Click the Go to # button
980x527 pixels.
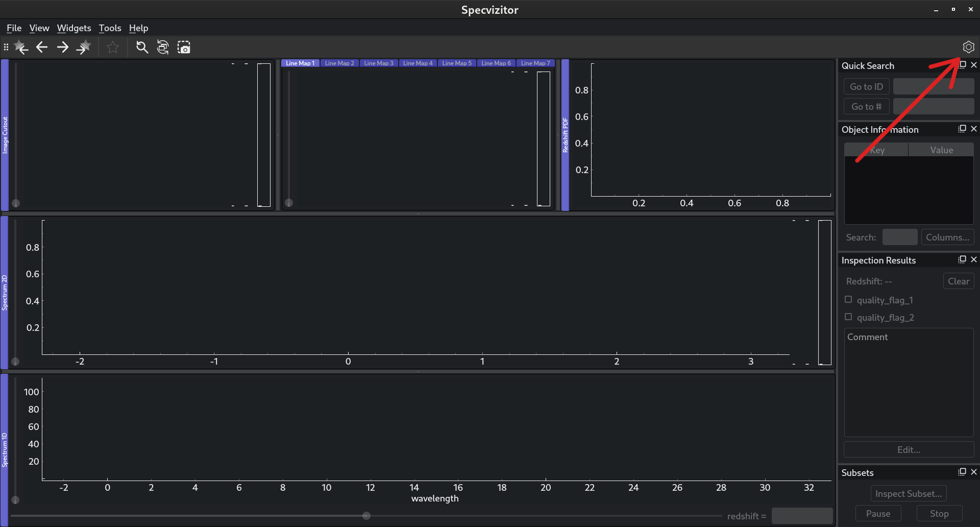(866, 107)
